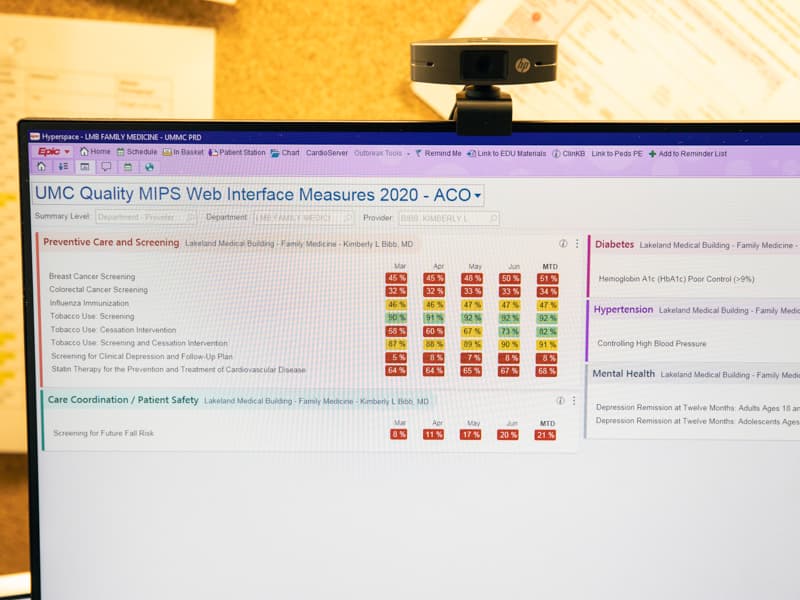Open the ClinKB toolbar item
Viewport: 800px width, 600px height.
[x=568, y=154]
